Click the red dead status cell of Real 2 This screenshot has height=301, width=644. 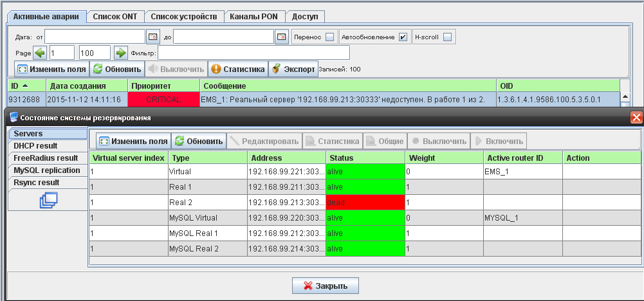365,203
